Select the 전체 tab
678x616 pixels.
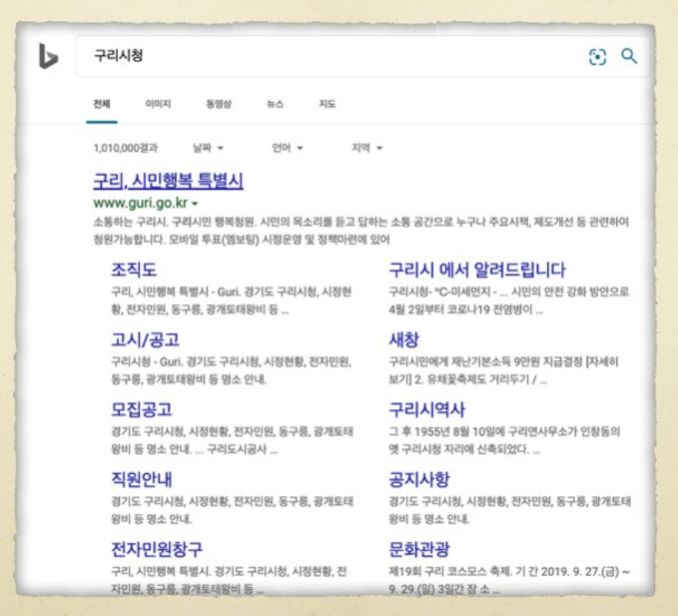tap(102, 104)
